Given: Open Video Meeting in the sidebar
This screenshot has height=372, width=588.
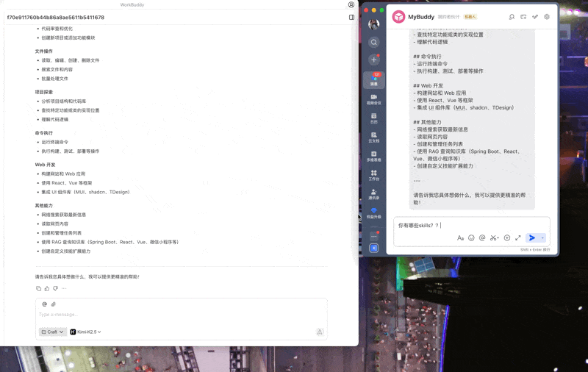Looking at the screenshot, I should (x=374, y=99).
